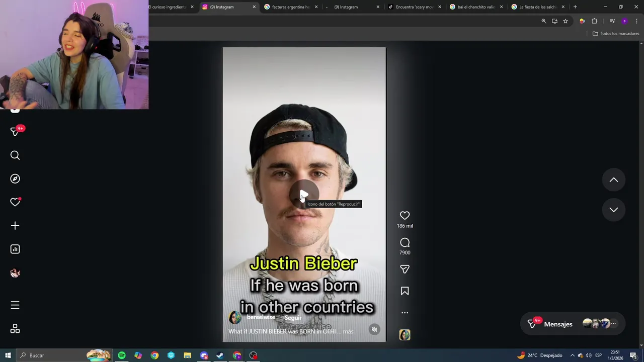
Task: Open File Explorer from taskbar
Action: [x=187, y=355]
